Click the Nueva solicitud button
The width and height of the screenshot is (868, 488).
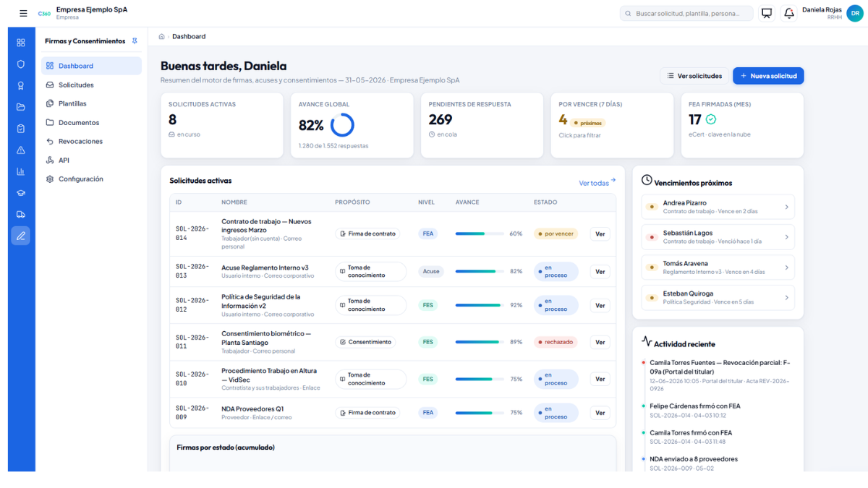coord(768,76)
